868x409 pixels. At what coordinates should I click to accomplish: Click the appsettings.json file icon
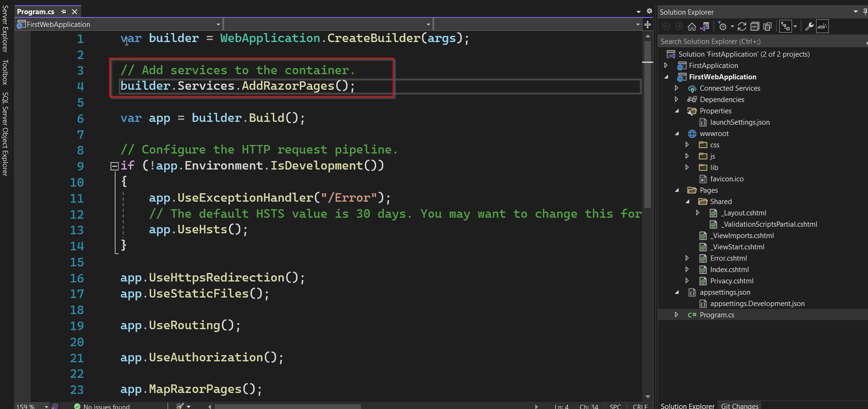(x=692, y=292)
